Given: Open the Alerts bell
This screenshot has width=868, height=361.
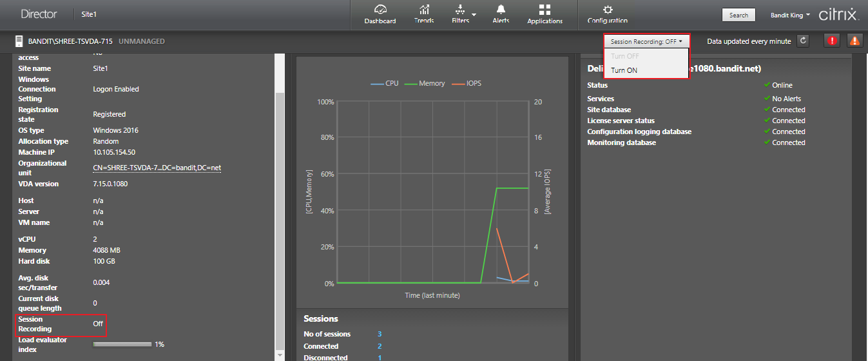Looking at the screenshot, I should pyautogui.click(x=501, y=15).
